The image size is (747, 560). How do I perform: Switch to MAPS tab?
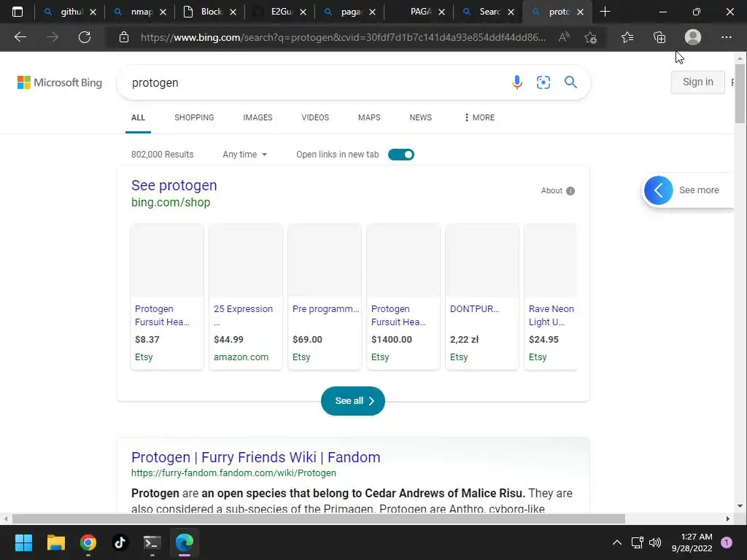click(369, 117)
